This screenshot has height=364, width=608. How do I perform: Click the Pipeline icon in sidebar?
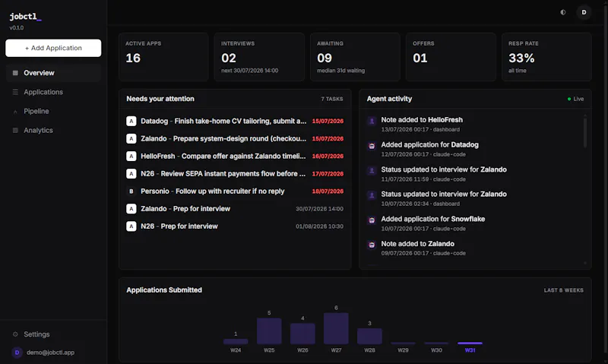point(15,111)
